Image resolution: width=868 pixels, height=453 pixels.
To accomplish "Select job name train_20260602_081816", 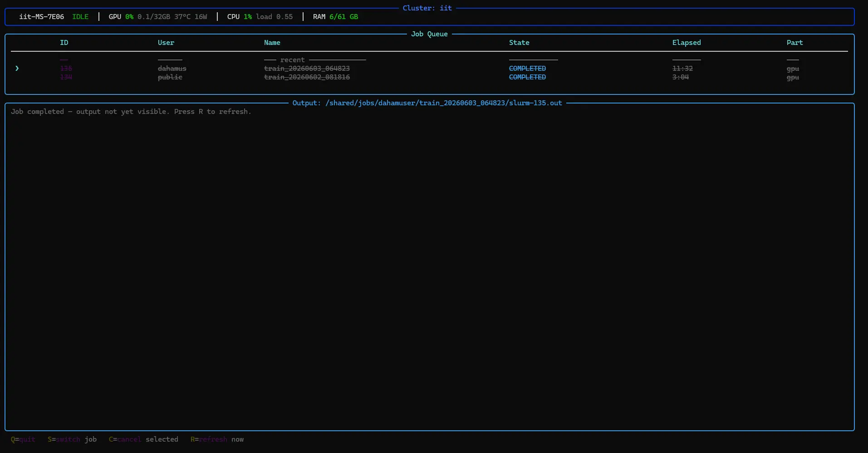I will click(307, 77).
